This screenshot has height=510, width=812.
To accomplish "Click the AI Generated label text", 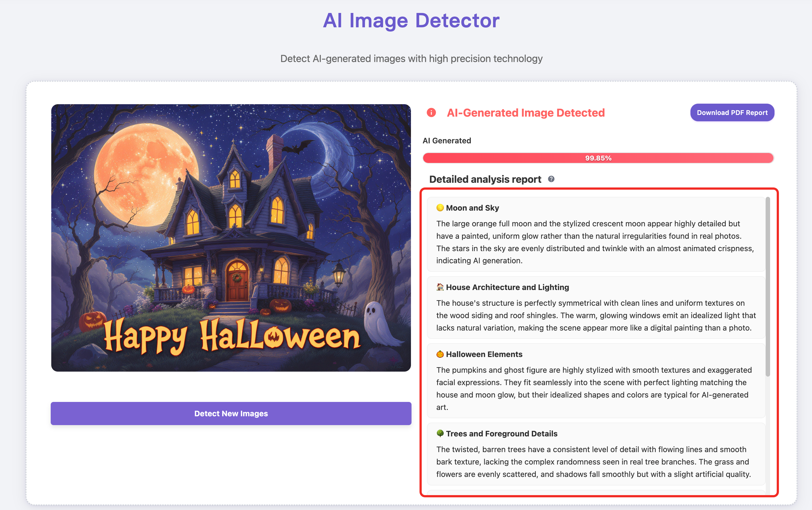I will click(447, 141).
